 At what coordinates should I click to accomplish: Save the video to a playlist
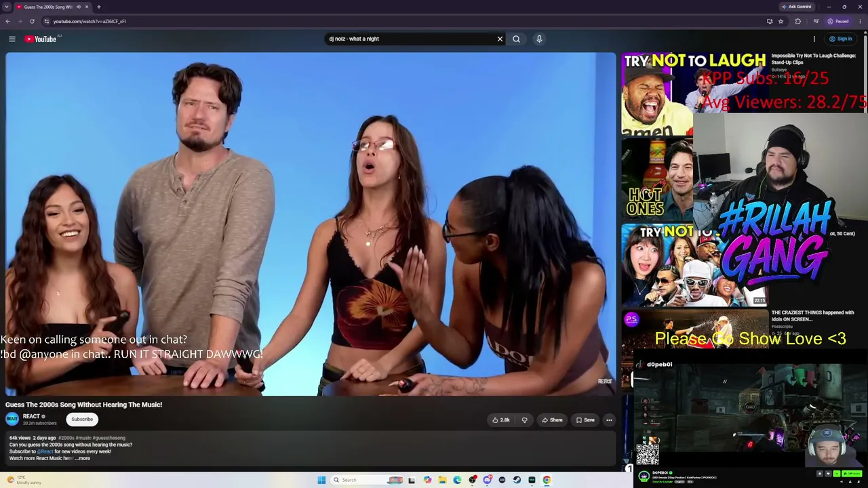click(x=585, y=420)
